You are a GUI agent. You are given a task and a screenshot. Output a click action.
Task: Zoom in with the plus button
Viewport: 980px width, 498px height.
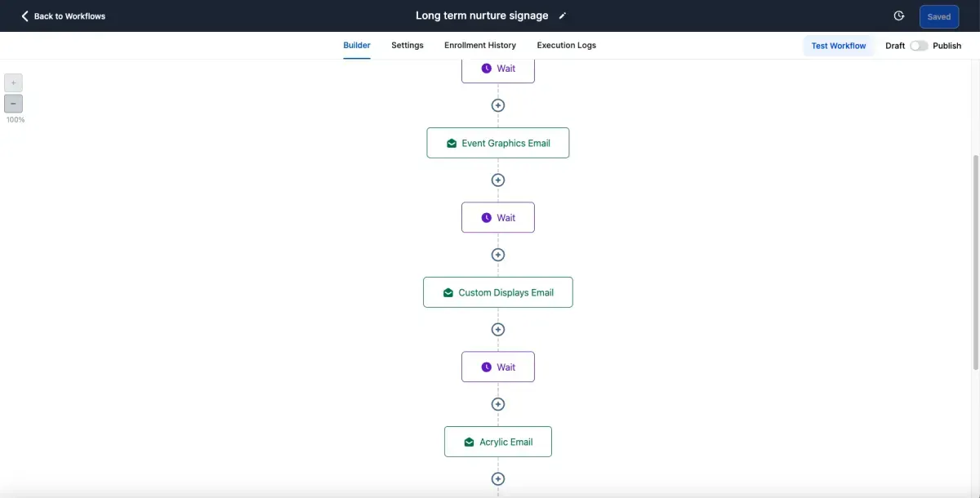(x=13, y=82)
